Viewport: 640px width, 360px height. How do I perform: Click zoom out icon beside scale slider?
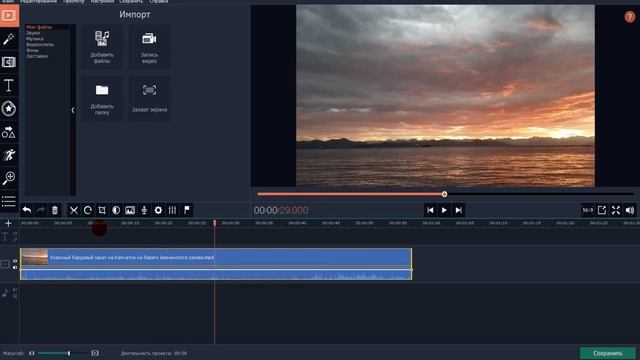(32, 353)
